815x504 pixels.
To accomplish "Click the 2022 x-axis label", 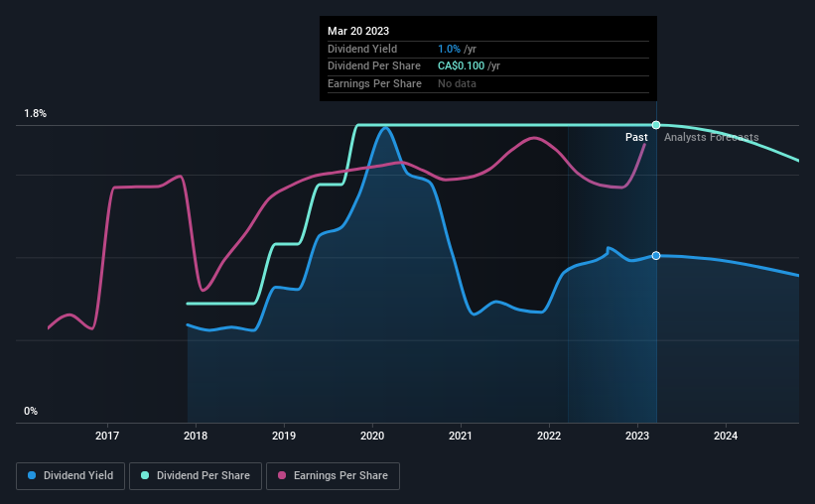I will point(549,436).
